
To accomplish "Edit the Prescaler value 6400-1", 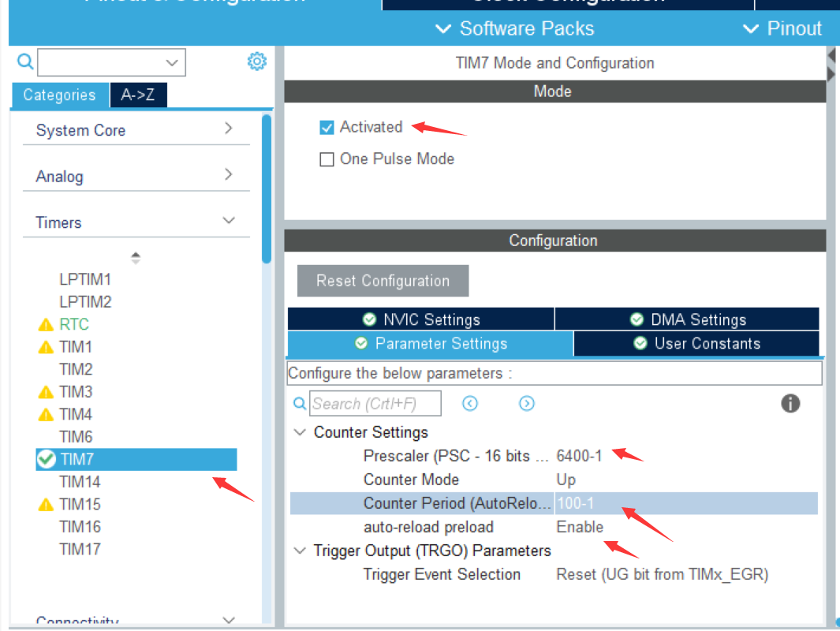I will (x=579, y=456).
